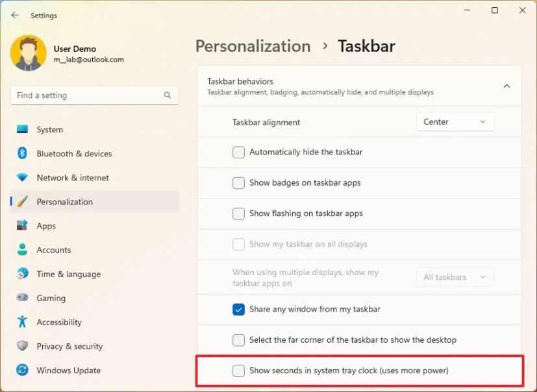Click the Privacy & security shield icon

click(x=23, y=346)
